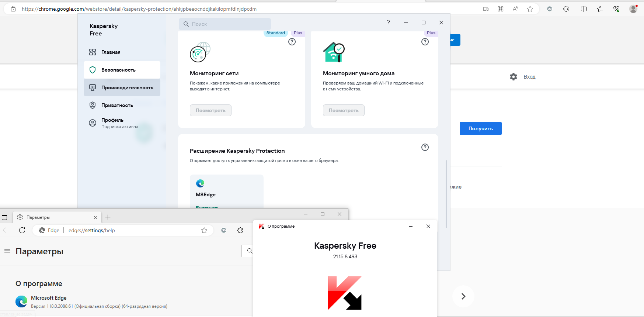Image resolution: width=644 pixels, height=317 pixels.
Task: Click the MSEdge browser icon in extension card
Action: 200,183
